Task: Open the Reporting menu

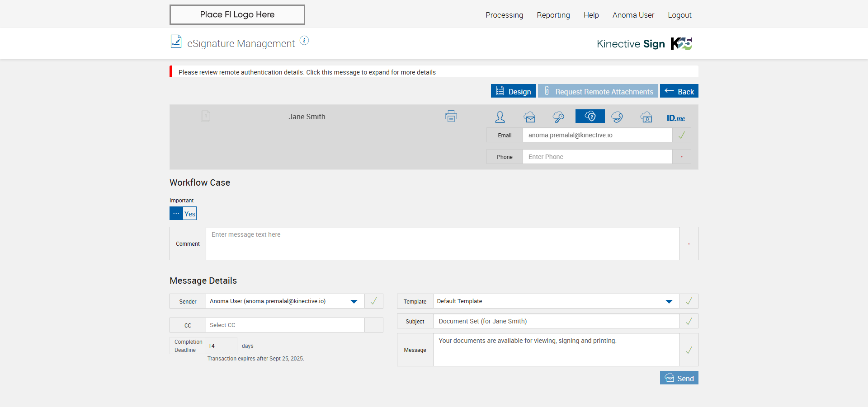Action: (x=553, y=15)
